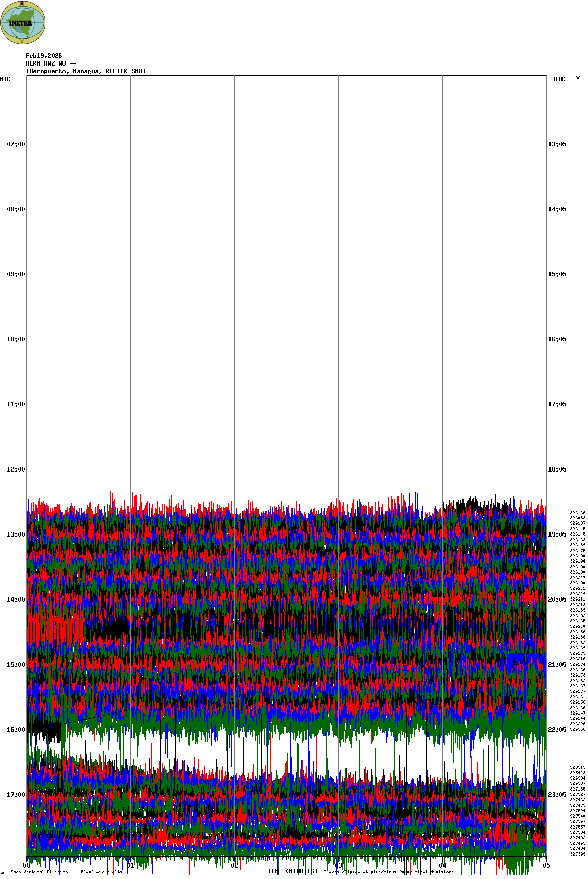Click the INETER logo

coord(23,22)
